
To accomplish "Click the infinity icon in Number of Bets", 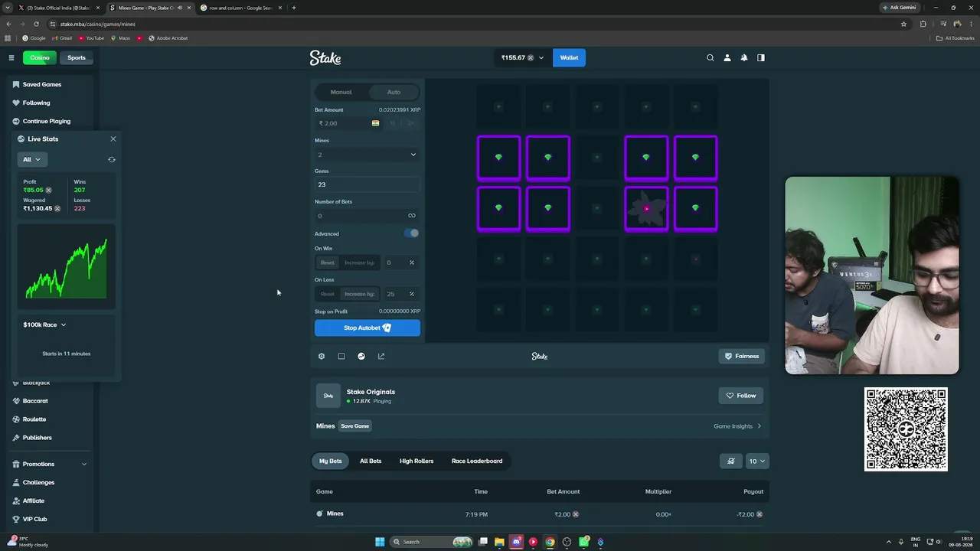I will [412, 216].
